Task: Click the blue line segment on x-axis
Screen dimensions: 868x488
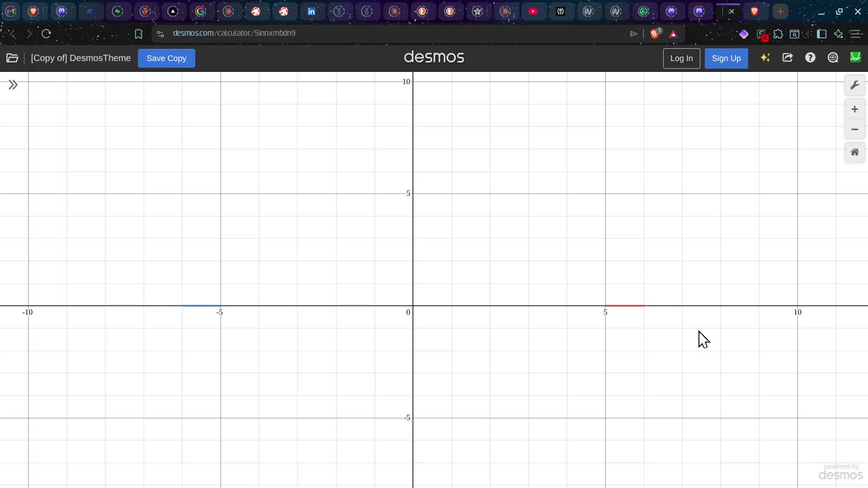Action: (201, 306)
